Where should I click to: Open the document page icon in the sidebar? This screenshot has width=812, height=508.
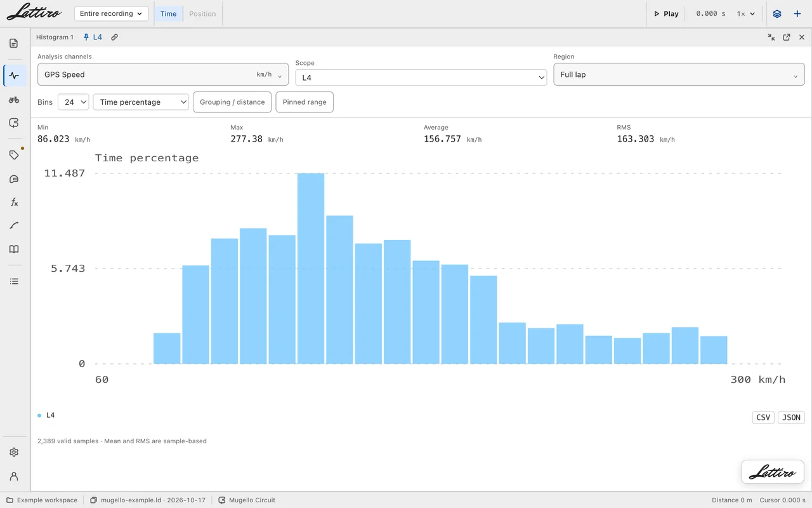(14, 44)
